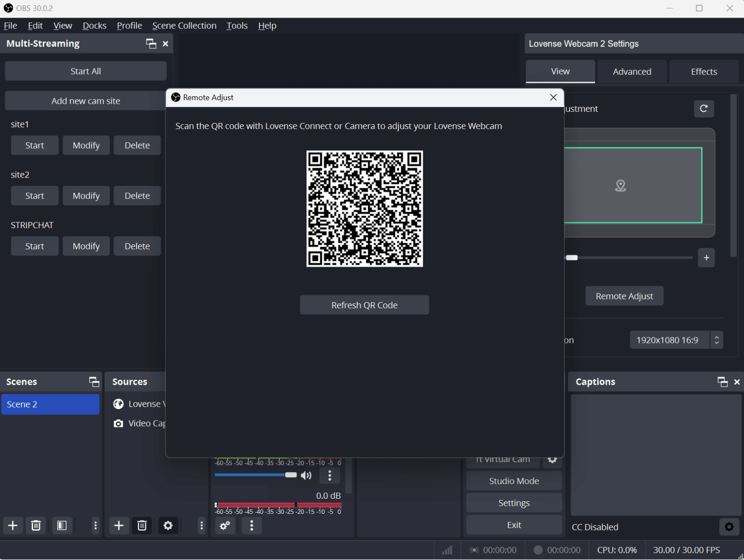Open the Scene Collection menu
Screen dimensions: 744x560
pyautogui.click(x=184, y=26)
